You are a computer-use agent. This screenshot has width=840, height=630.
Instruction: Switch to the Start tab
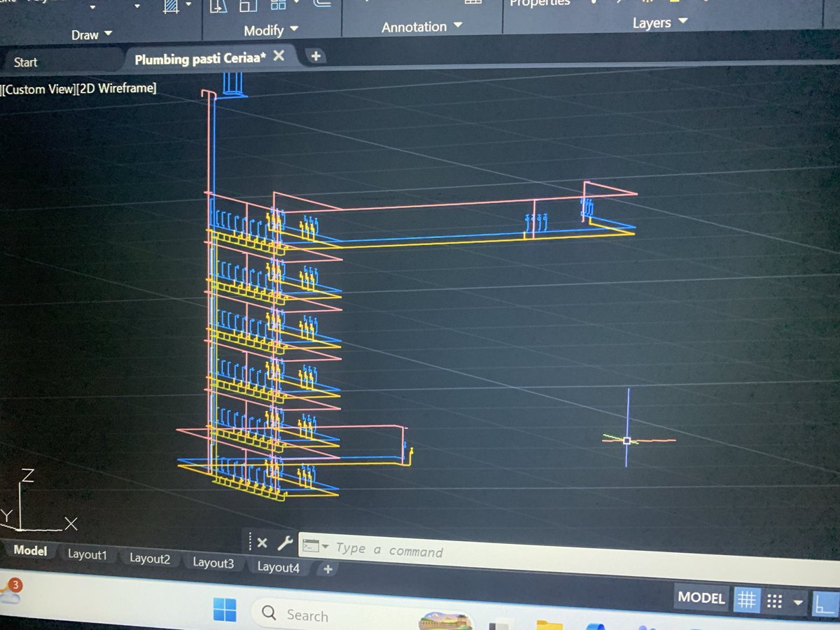pyautogui.click(x=26, y=62)
